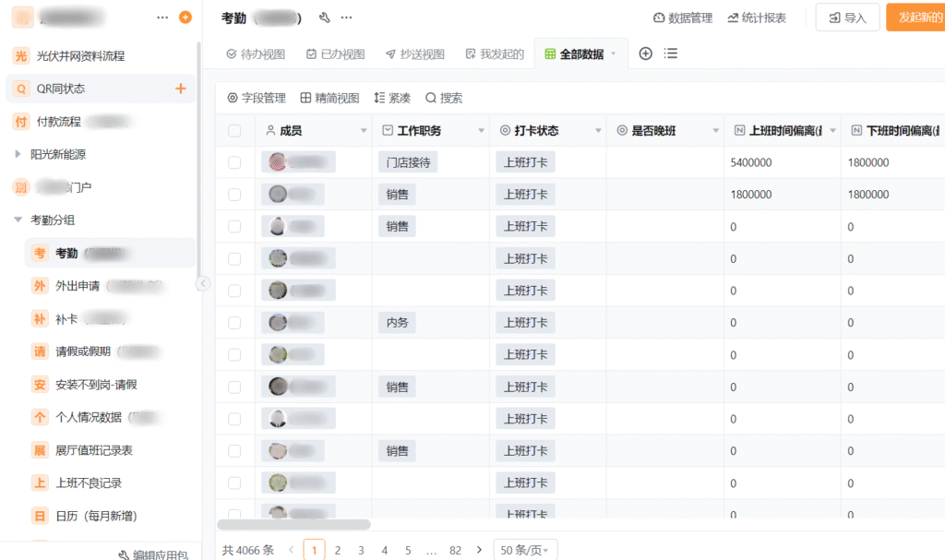Open 字段管理 field management
The image size is (945, 560).
(x=256, y=98)
